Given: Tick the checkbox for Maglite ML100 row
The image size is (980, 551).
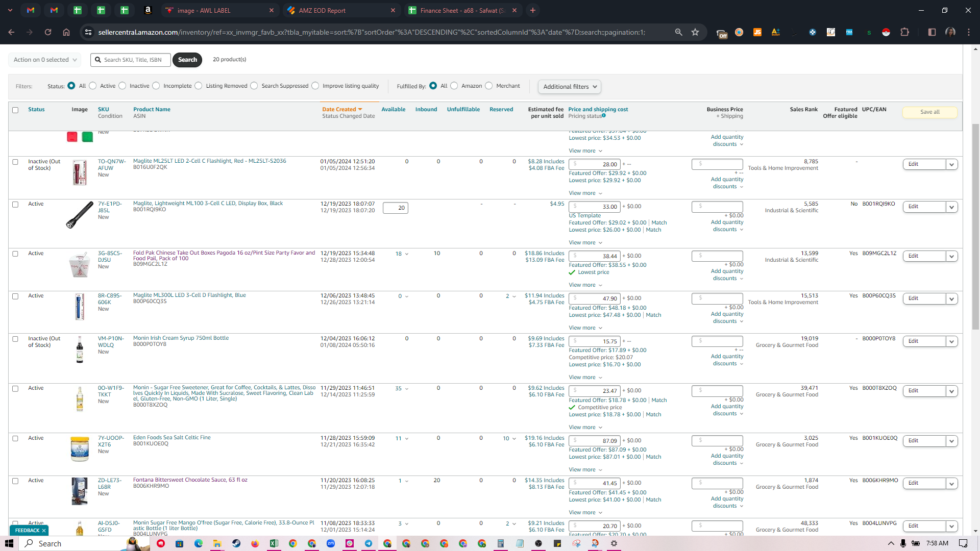Looking at the screenshot, I should (x=15, y=204).
